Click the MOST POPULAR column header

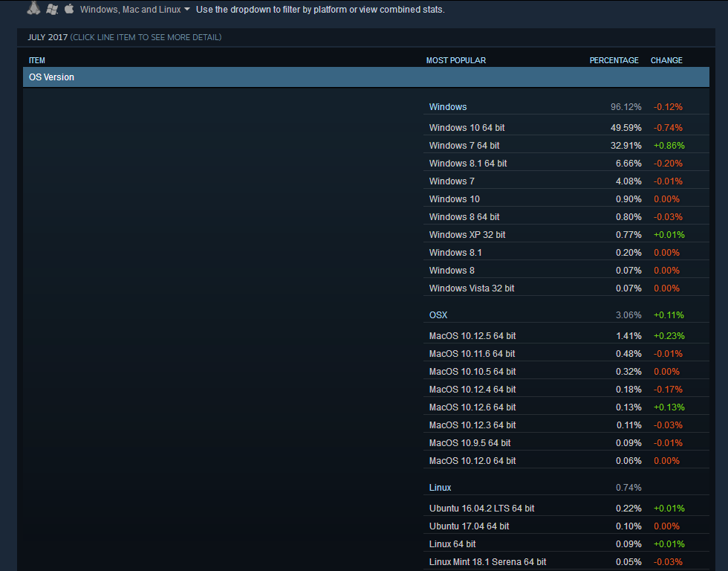click(x=456, y=60)
